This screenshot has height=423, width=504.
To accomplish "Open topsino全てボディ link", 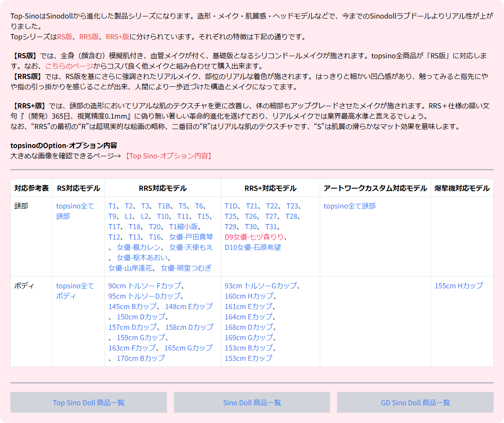I will click(x=75, y=291).
